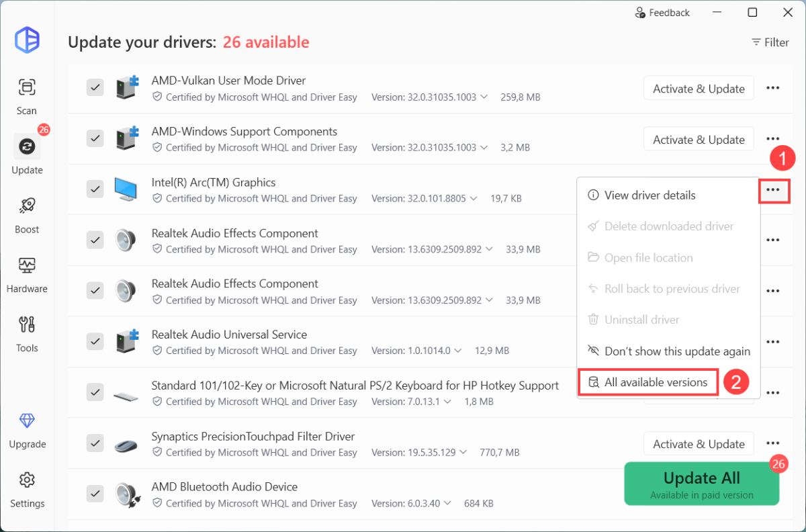
Task: Click the 770,7 MB size text
Action: (x=499, y=453)
